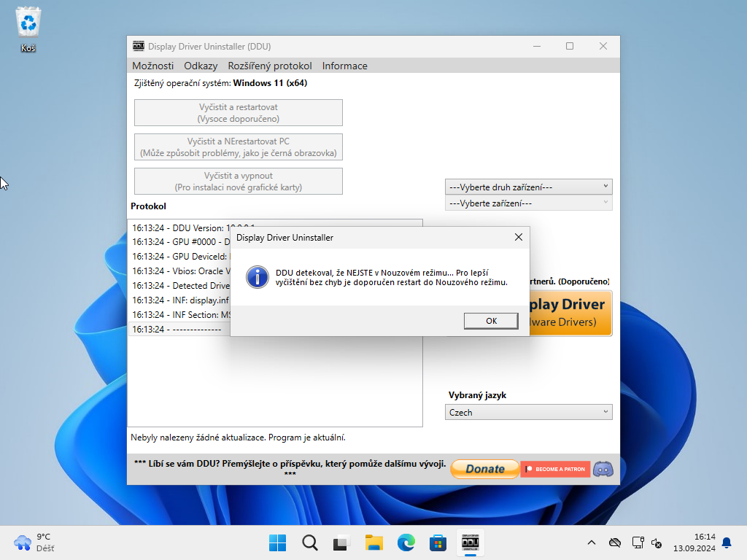Viewport: 747px width, 560px height.
Task: Open the Informace menu
Action: pyautogui.click(x=344, y=66)
